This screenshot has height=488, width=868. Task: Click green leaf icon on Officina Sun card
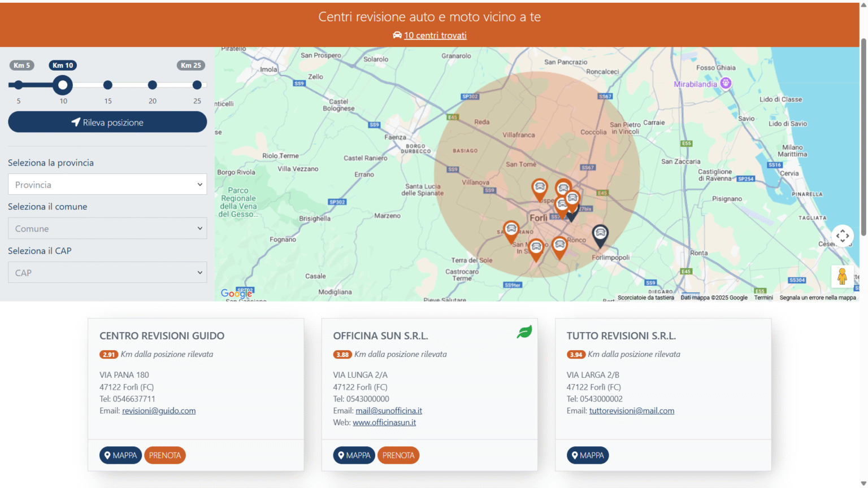[524, 332]
